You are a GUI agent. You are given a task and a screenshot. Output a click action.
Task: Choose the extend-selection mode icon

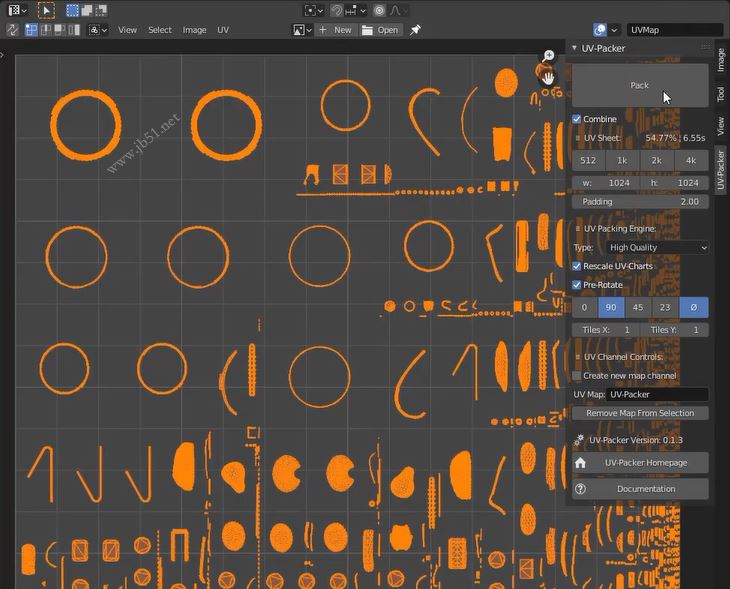(87, 10)
